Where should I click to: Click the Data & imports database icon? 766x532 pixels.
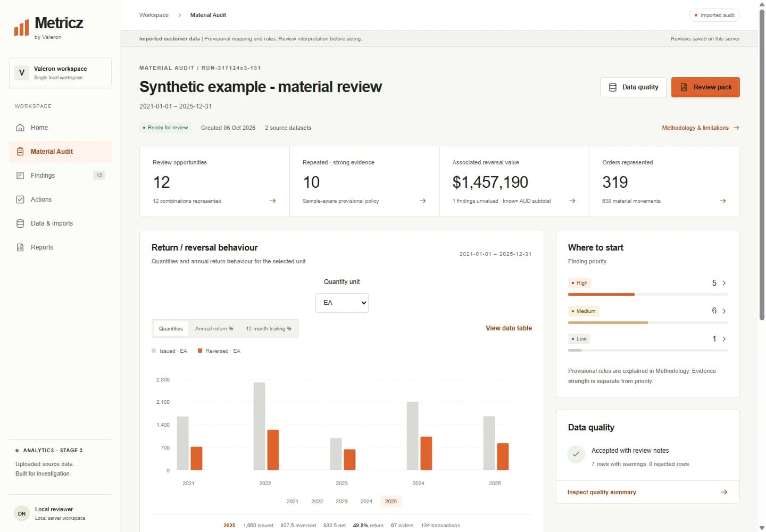point(20,223)
